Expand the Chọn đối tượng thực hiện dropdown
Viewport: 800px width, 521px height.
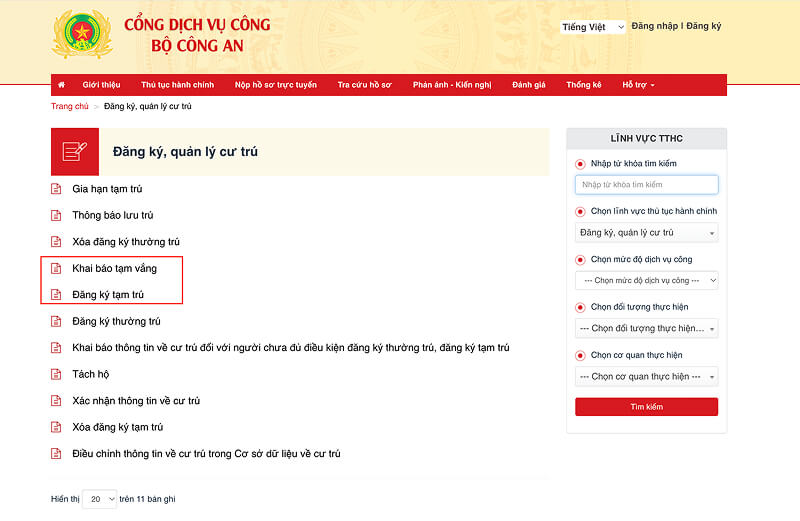click(646, 328)
